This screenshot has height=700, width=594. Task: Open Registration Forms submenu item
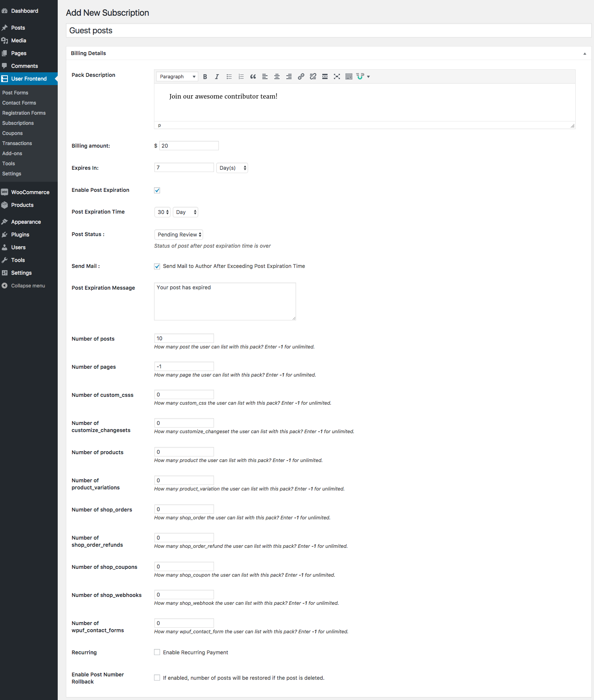[x=24, y=113]
